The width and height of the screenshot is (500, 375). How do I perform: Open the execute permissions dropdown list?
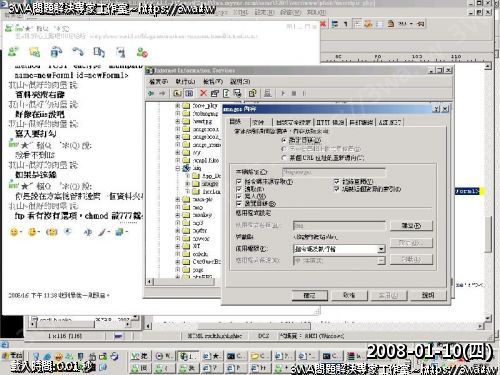click(x=381, y=249)
